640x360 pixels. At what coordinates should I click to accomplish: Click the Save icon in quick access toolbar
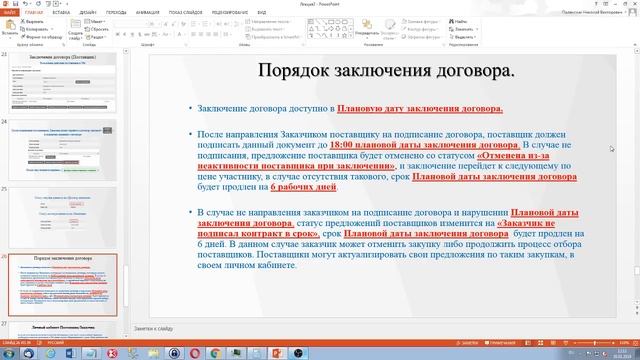16,4
